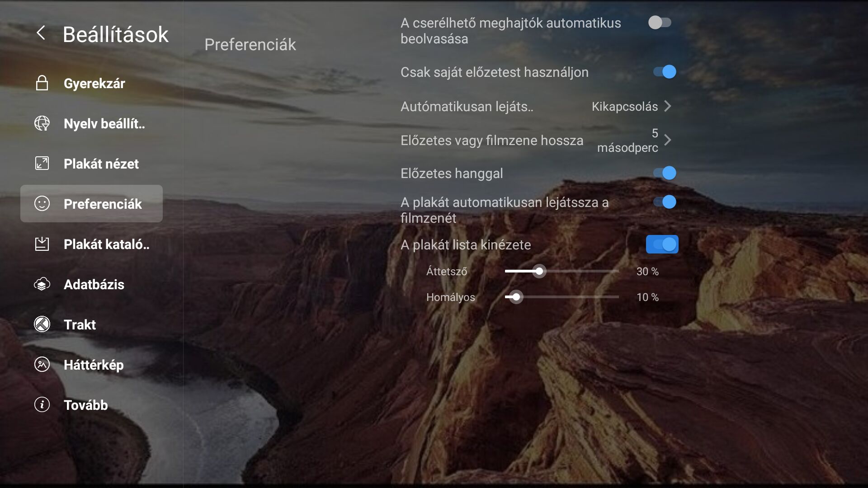Viewport: 868px width, 488px height.
Task: Toggle Csak saját előzetest használjon switch
Action: [x=665, y=71]
